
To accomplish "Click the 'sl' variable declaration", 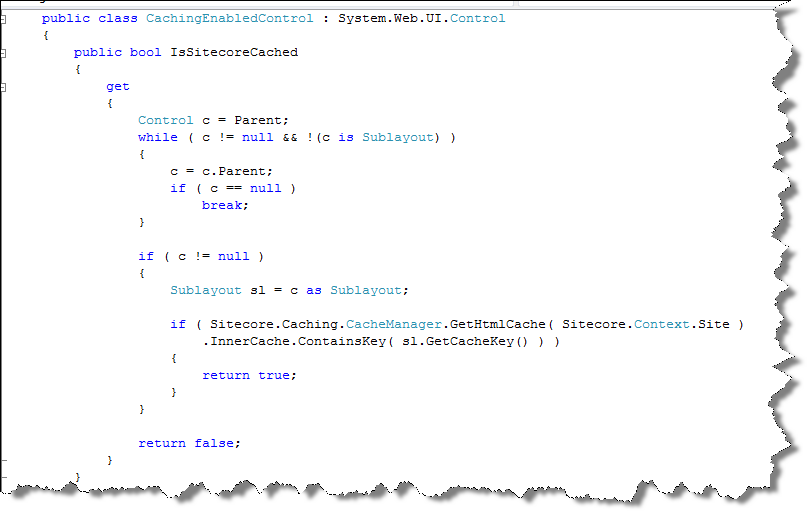I will (x=258, y=290).
